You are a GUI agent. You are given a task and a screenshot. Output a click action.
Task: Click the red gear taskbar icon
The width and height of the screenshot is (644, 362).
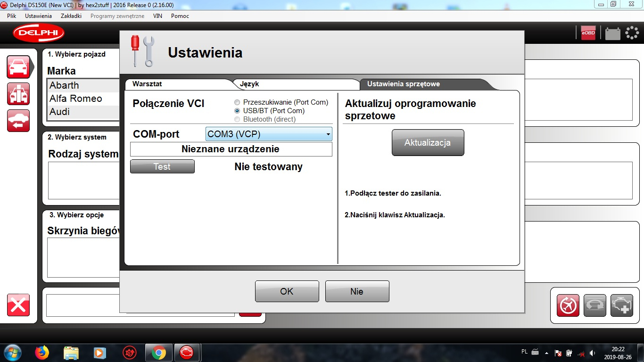pyautogui.click(x=129, y=353)
